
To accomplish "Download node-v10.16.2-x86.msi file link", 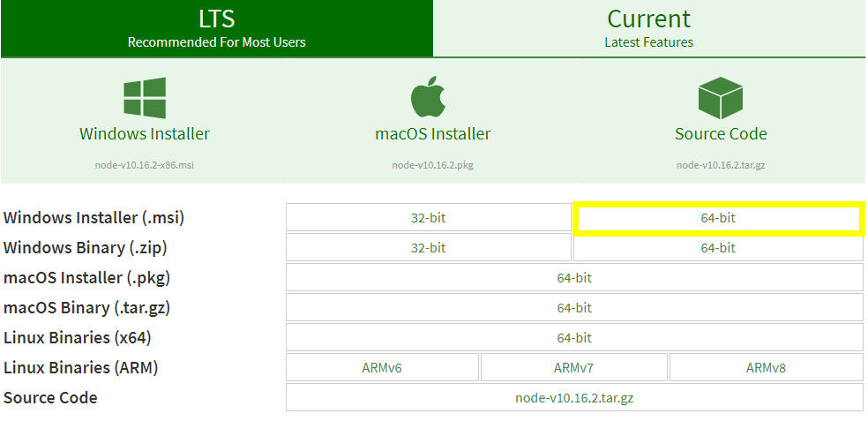I will [145, 165].
